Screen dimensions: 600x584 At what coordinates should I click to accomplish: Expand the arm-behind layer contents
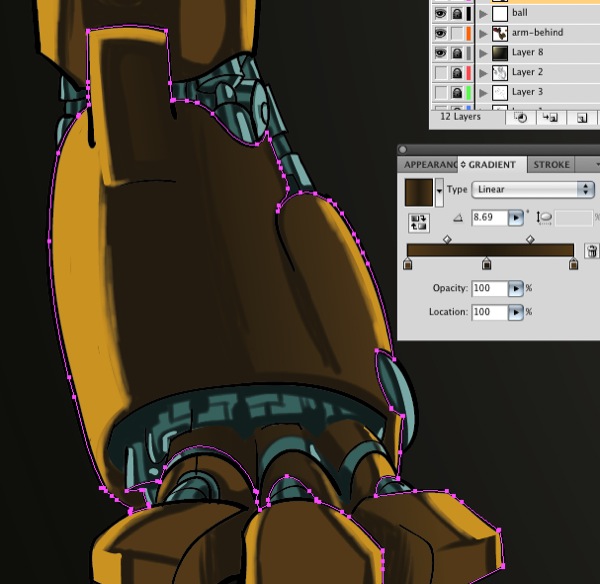click(483, 33)
